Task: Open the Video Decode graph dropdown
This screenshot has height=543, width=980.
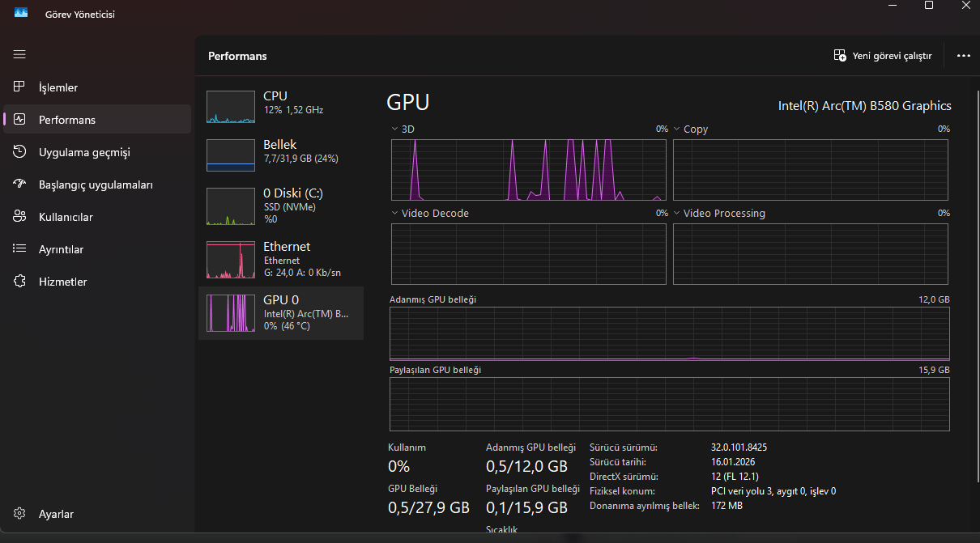Action: coord(394,214)
